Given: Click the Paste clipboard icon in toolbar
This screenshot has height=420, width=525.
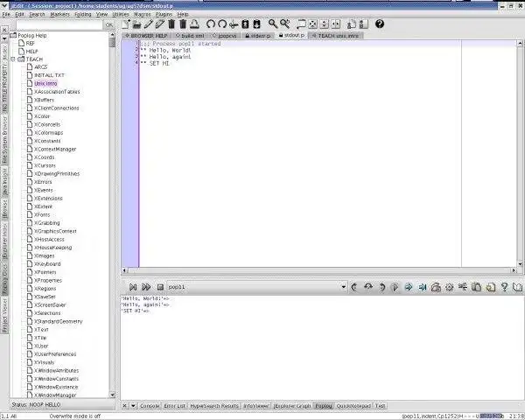Looking at the screenshot, I should pyautogui.click(x=256, y=24).
